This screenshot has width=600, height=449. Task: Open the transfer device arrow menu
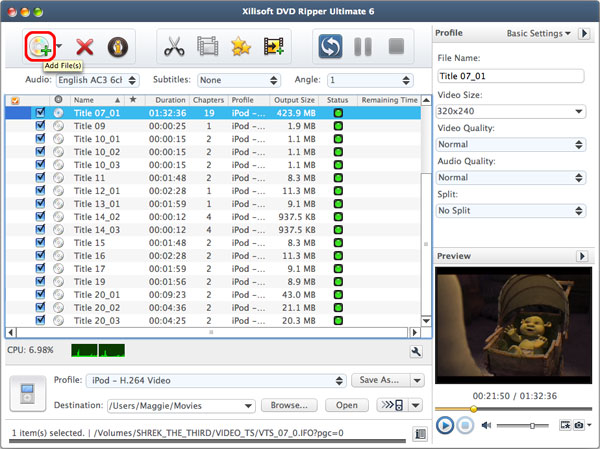[x=416, y=405]
